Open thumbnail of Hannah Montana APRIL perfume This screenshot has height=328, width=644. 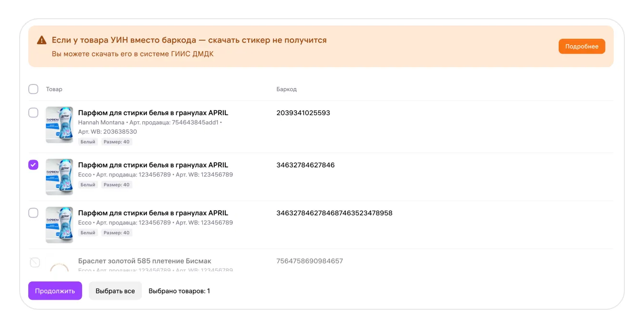59,125
